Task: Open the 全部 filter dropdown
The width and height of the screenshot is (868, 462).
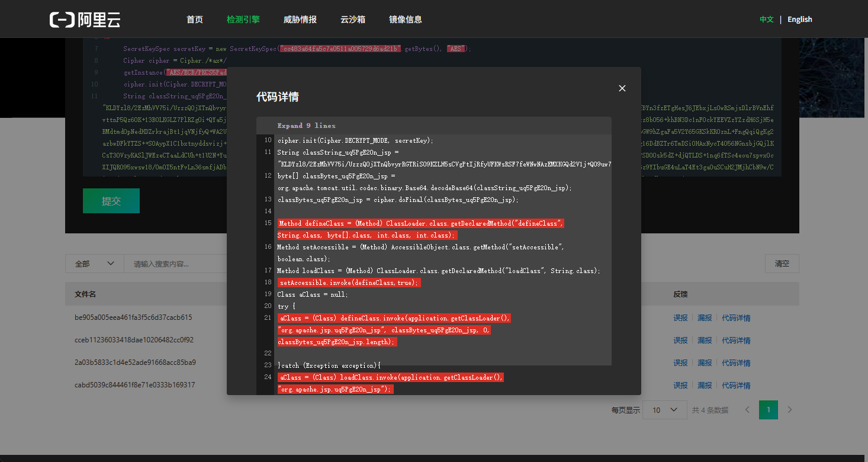Action: [95, 264]
